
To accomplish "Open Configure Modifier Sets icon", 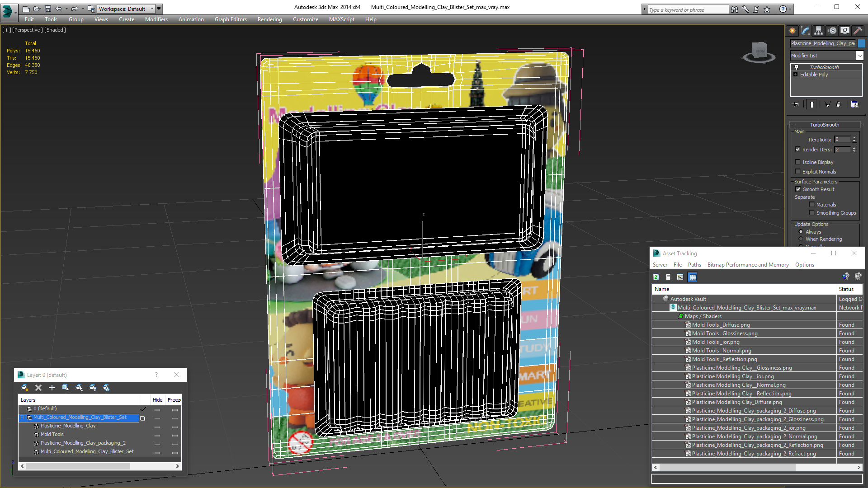I will pos(854,104).
